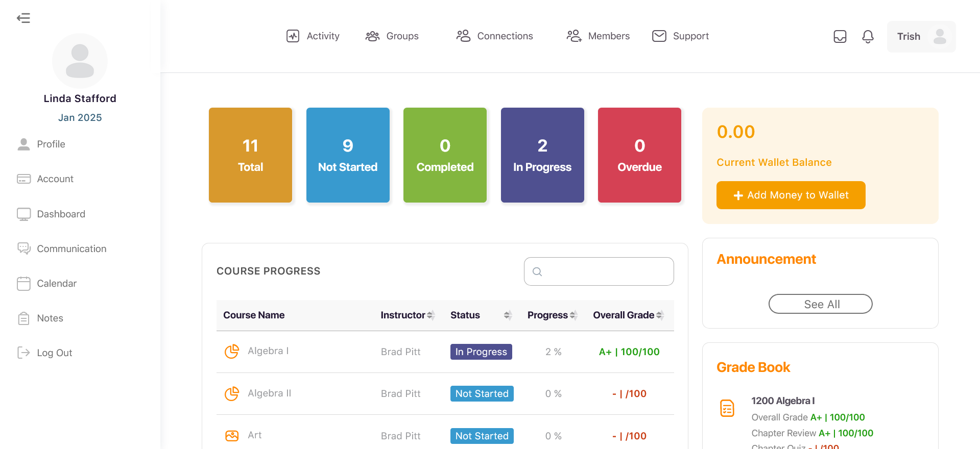Sort courses by Progress column
Screen dimensions: 980x449
[x=573, y=315]
